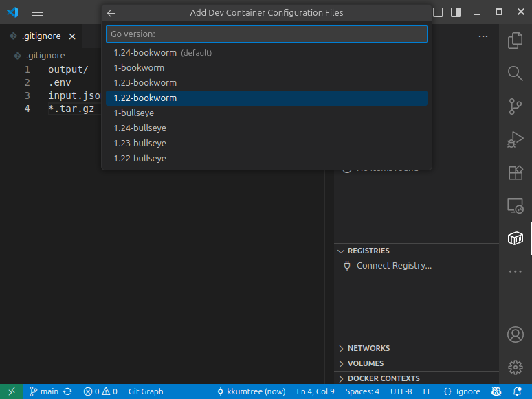The height and width of the screenshot is (399, 532).
Task: Click line number 3 in gutter
Action: pos(27,95)
